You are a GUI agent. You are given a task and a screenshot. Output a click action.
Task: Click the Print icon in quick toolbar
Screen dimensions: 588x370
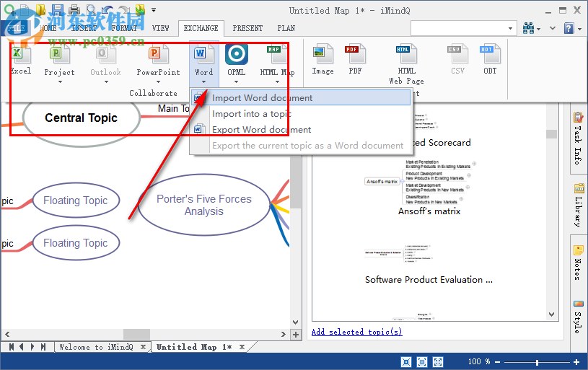click(74, 10)
